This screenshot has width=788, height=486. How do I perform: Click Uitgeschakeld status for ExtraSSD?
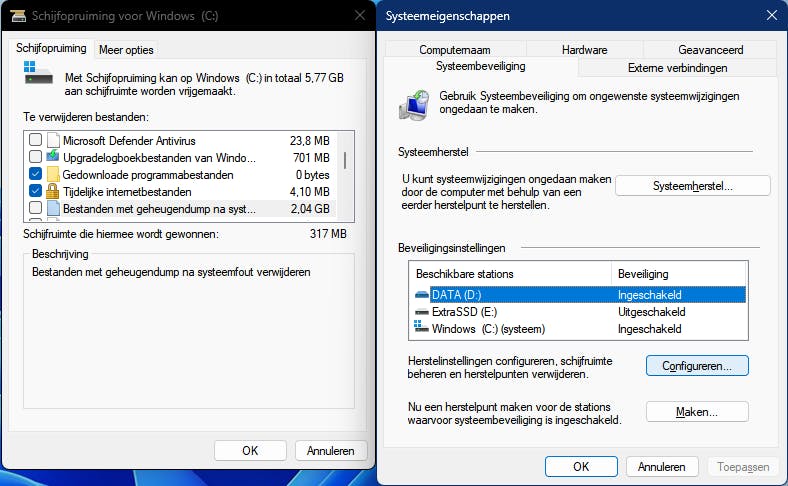click(x=651, y=312)
